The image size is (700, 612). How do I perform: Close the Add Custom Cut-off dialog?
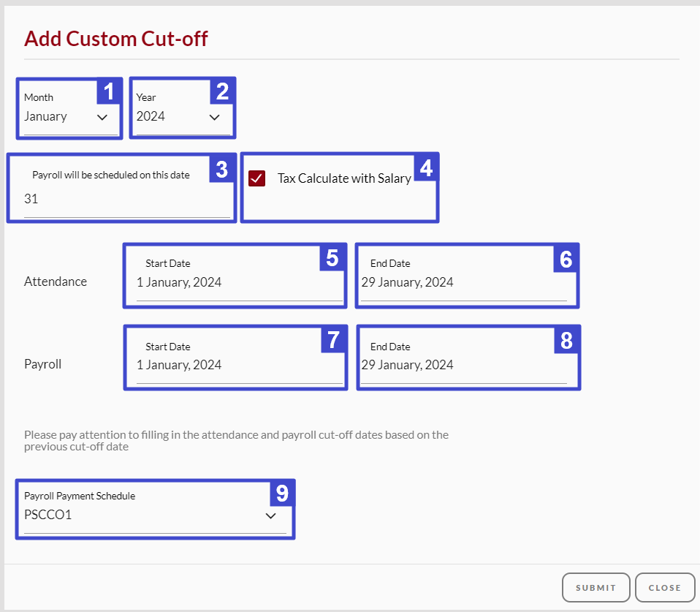tap(665, 587)
